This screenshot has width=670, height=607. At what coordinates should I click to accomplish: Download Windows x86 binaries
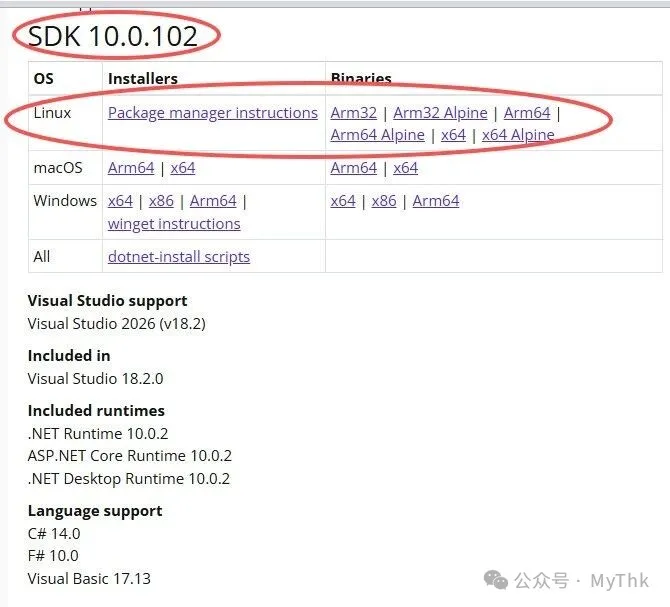(x=384, y=201)
